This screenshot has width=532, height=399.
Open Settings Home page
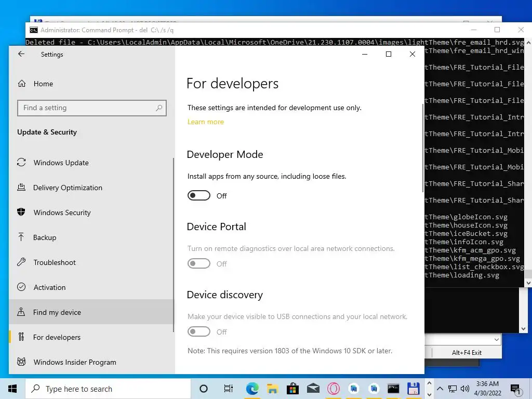[x=36, y=84]
